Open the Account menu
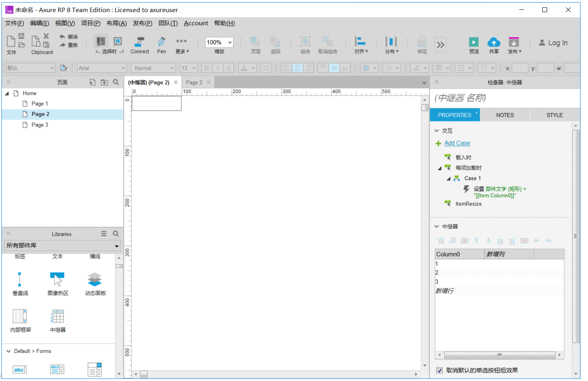This screenshot has width=588, height=381. (196, 23)
